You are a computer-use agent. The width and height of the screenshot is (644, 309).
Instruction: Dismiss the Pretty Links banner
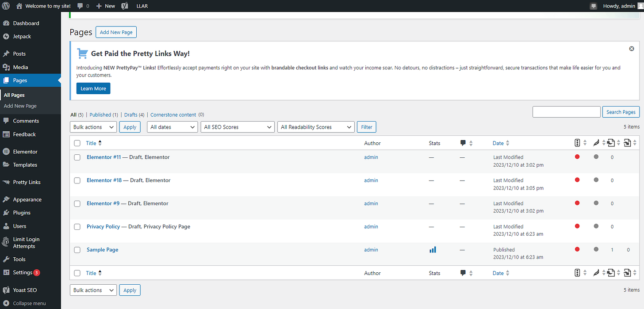(632, 49)
